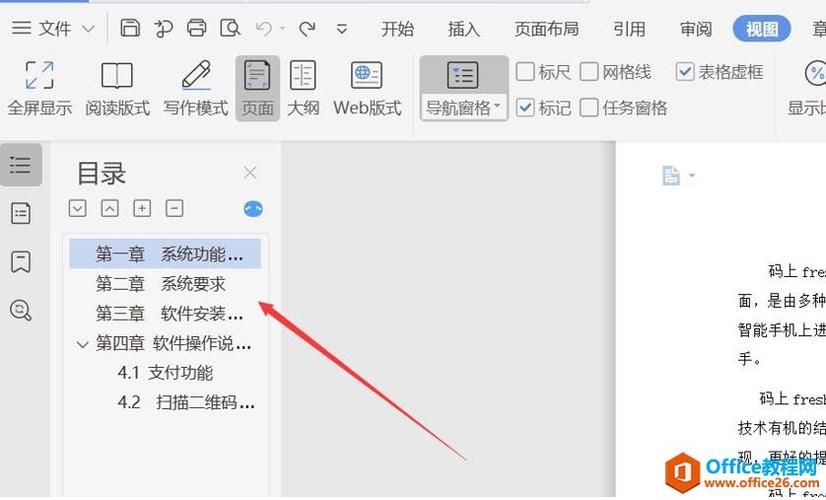Image resolution: width=826 pixels, height=500 pixels.
Task: Open the dropdown arrow beside the document page icon
Action: pos(692,175)
